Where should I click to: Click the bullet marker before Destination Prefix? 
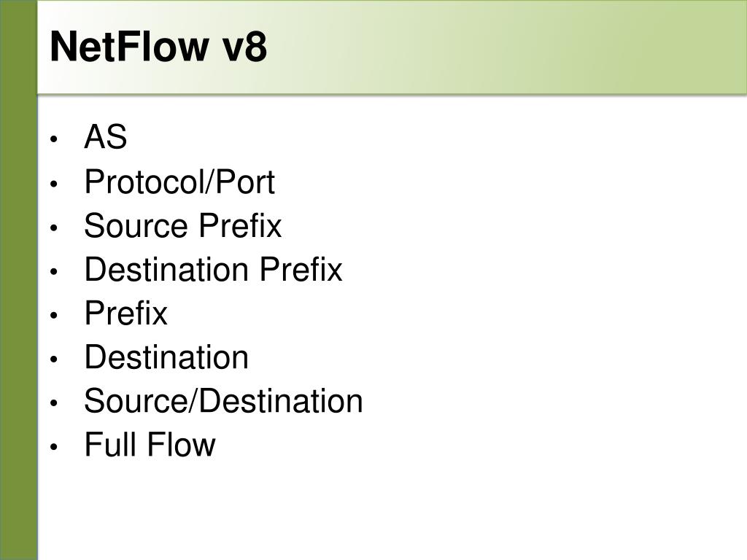(x=53, y=271)
